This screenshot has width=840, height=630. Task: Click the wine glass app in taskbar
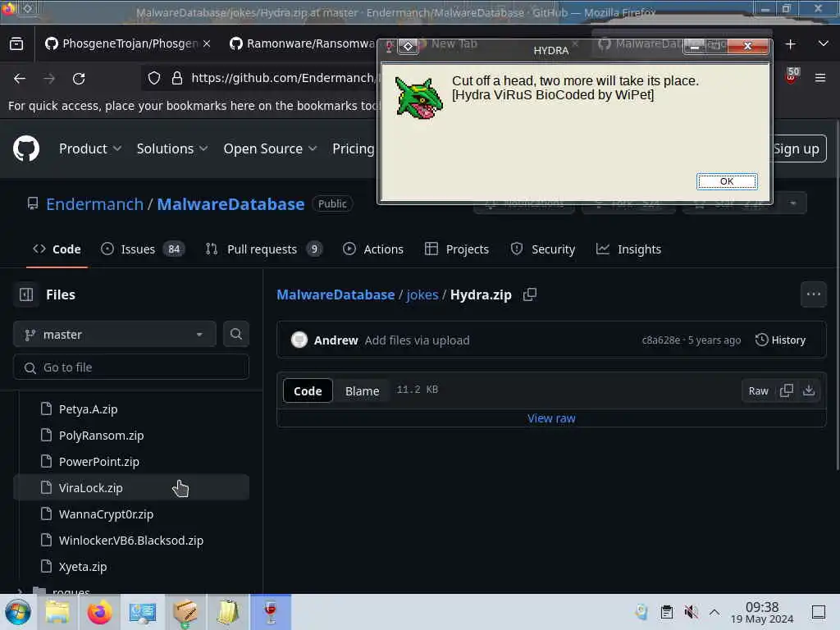pyautogui.click(x=271, y=612)
